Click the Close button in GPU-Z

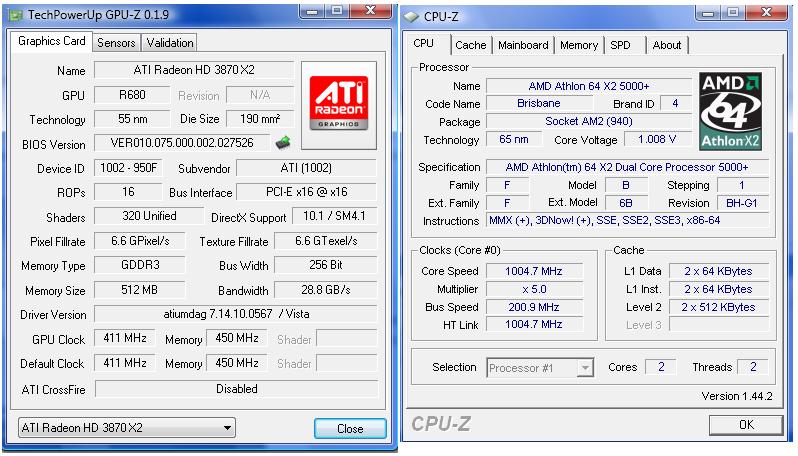click(x=350, y=429)
